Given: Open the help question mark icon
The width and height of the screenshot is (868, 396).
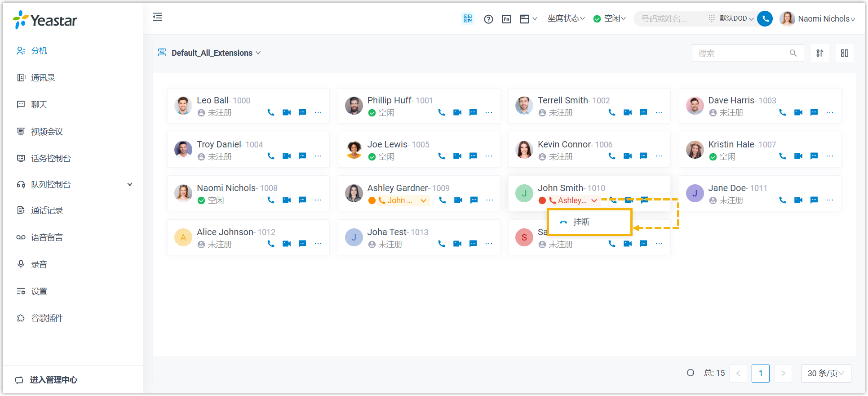Looking at the screenshot, I should (x=488, y=19).
